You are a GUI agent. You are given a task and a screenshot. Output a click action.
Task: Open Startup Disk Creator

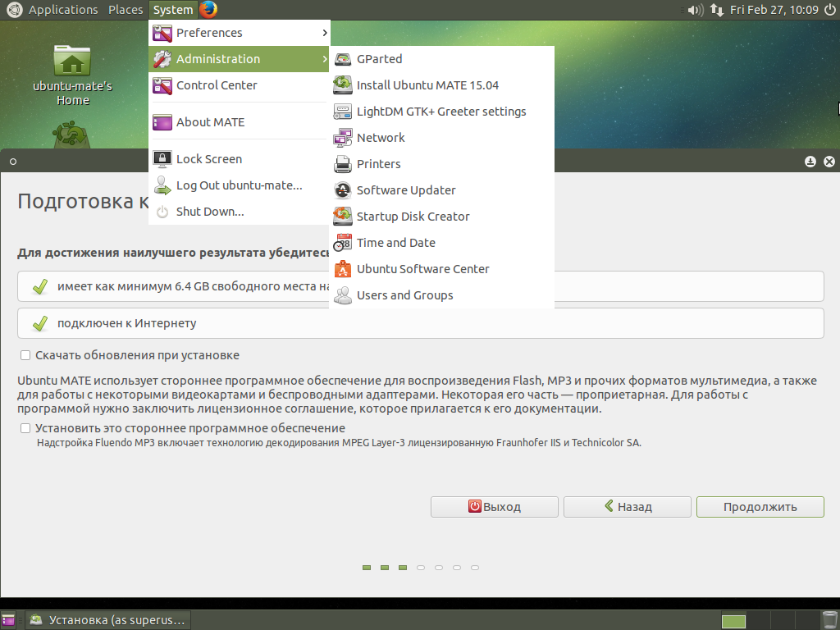click(x=413, y=216)
